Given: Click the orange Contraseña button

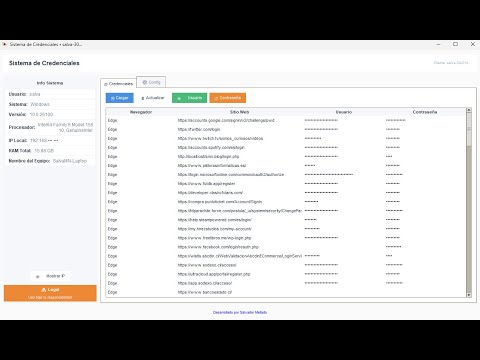Looking at the screenshot, I should click(228, 98).
